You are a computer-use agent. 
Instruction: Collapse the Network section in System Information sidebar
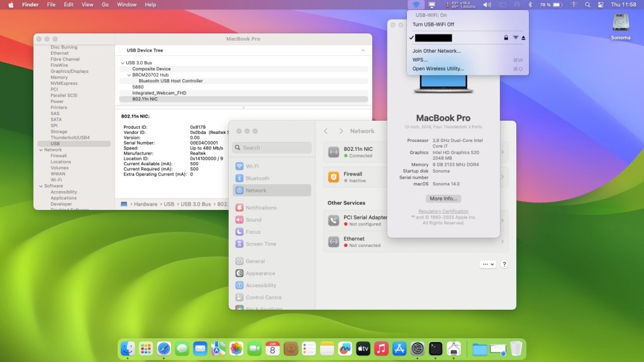click(41, 150)
